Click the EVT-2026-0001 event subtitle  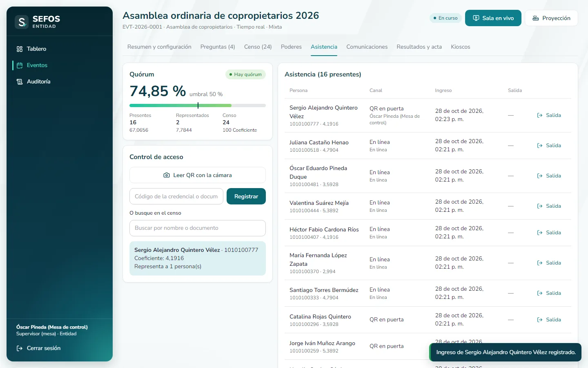(x=202, y=27)
